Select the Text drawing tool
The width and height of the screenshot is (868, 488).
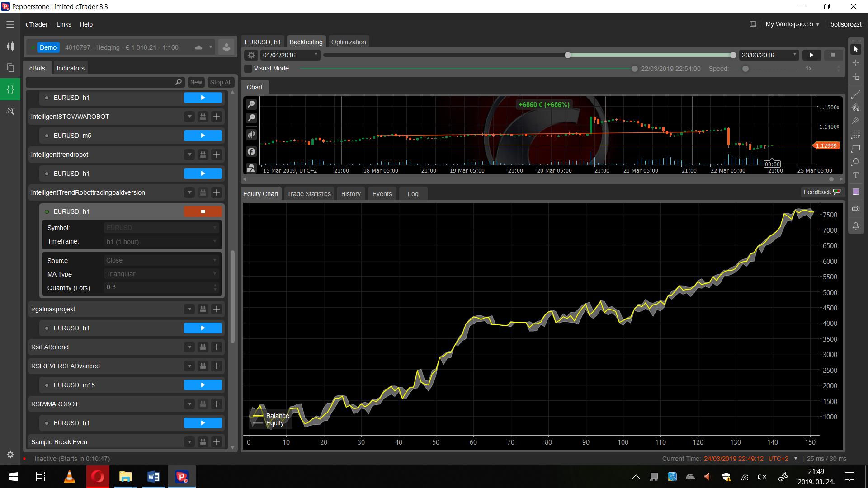[856, 175]
